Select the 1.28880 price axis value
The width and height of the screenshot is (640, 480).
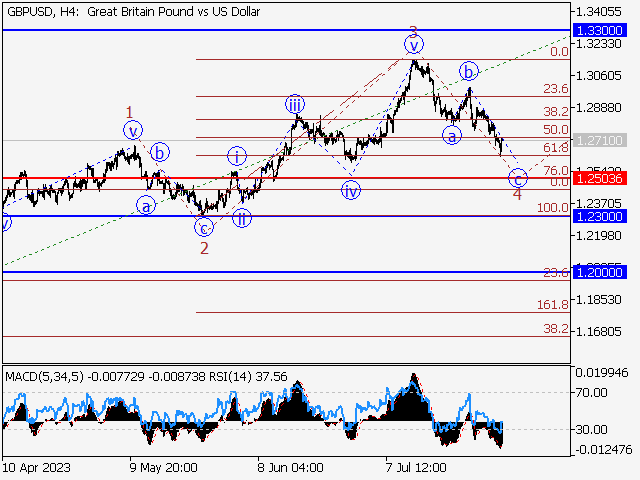click(599, 107)
